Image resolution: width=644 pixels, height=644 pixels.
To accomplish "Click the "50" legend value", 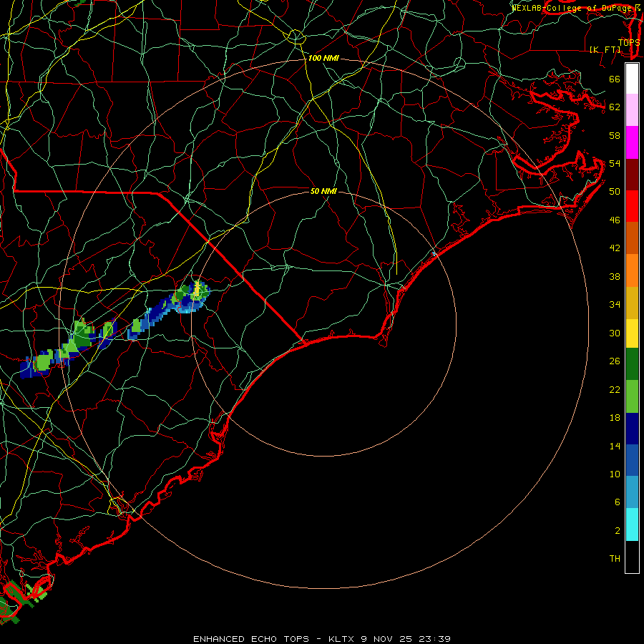I will coord(615,191).
